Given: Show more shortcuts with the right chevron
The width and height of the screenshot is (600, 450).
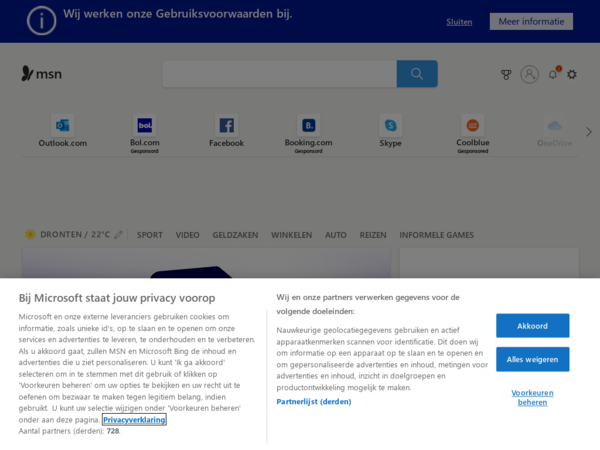Looking at the screenshot, I should click(589, 132).
